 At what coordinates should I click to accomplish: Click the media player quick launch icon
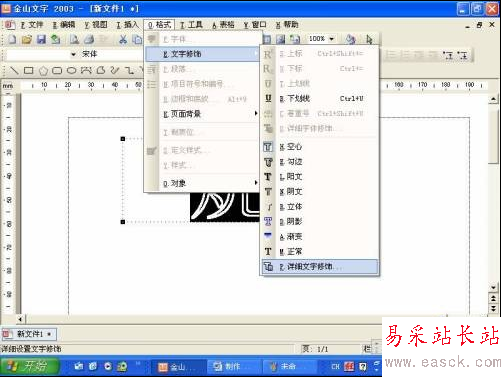tap(108, 366)
